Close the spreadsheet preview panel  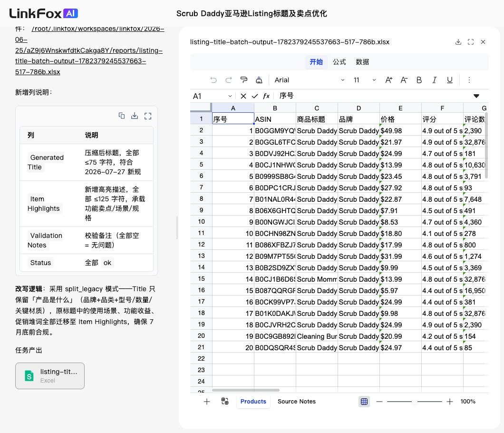483,42
